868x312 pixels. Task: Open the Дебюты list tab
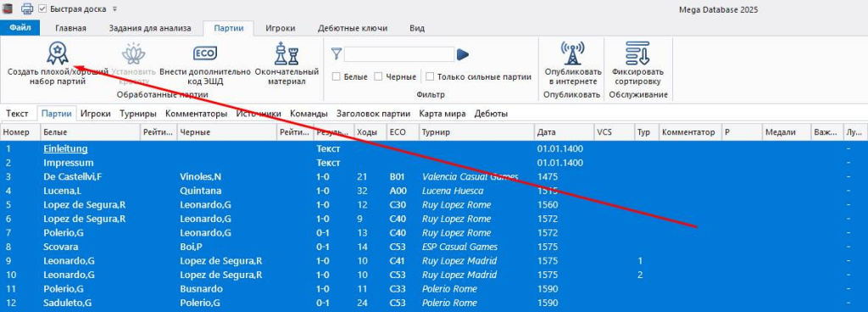491,114
